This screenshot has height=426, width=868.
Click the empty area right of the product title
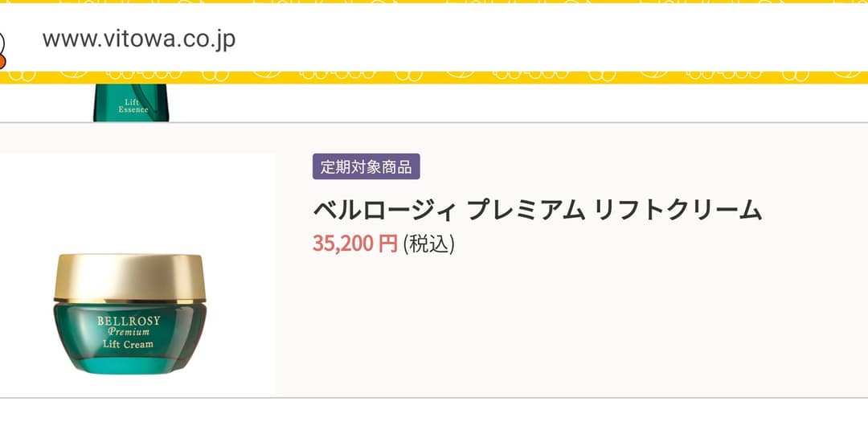[x=812, y=210]
